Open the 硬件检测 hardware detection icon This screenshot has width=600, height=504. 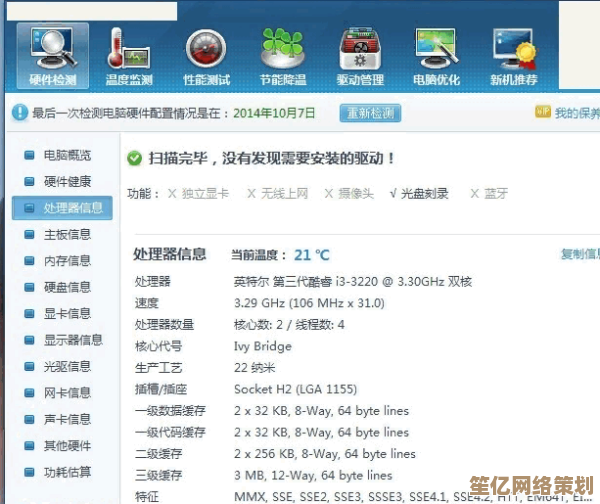click(x=52, y=55)
